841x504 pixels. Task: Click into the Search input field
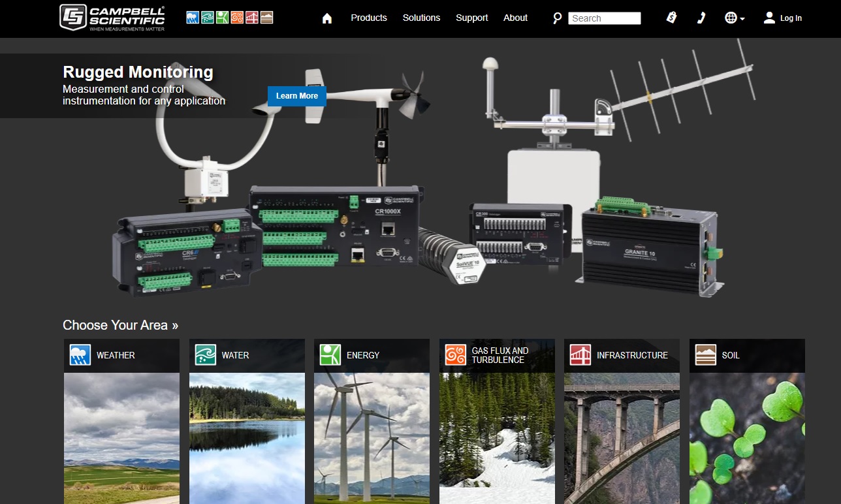(x=604, y=18)
